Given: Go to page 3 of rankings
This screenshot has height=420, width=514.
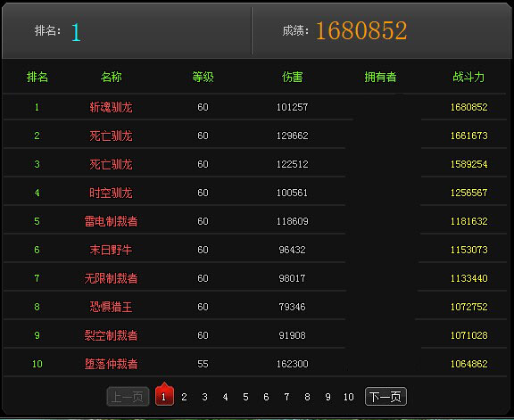Looking at the screenshot, I should [204, 397].
